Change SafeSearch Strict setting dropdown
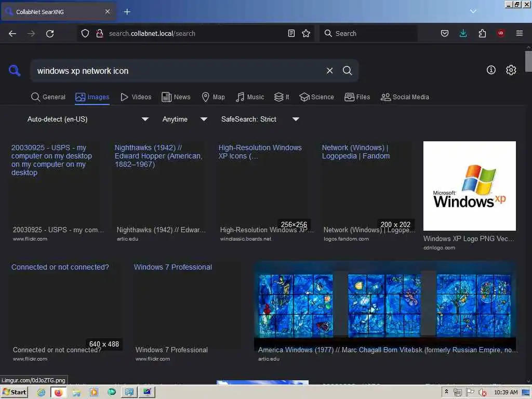This screenshot has width=532, height=399. coord(260,119)
